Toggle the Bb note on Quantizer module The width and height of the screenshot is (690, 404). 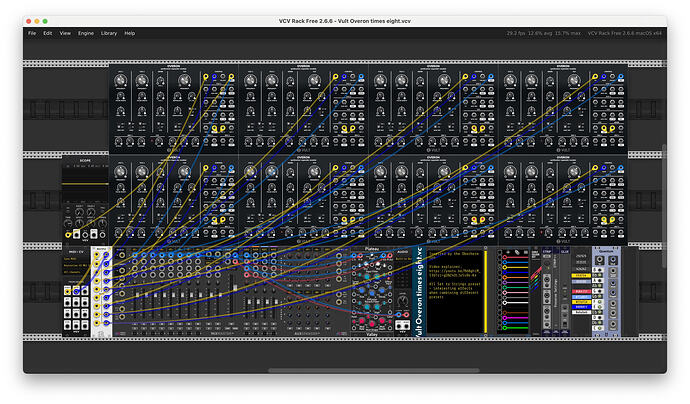tap(598, 275)
